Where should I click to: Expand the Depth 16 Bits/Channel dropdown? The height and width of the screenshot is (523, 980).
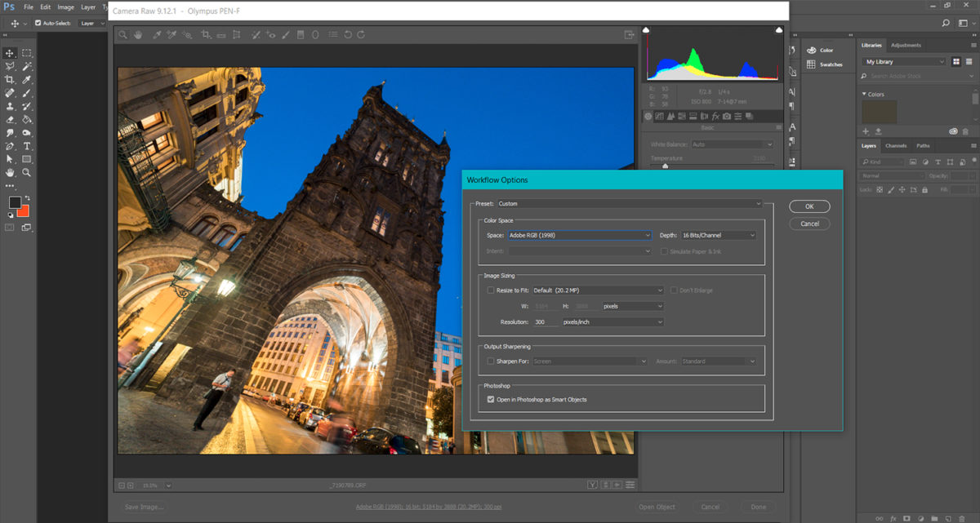coord(719,235)
